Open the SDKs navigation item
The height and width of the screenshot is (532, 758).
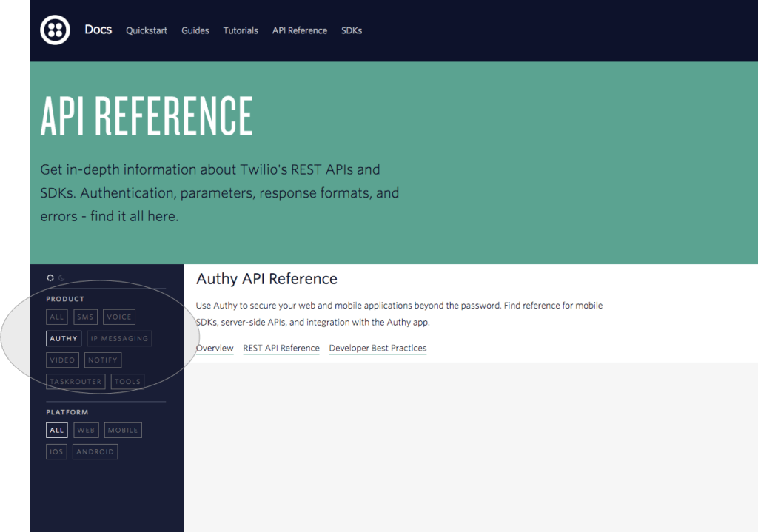(352, 30)
